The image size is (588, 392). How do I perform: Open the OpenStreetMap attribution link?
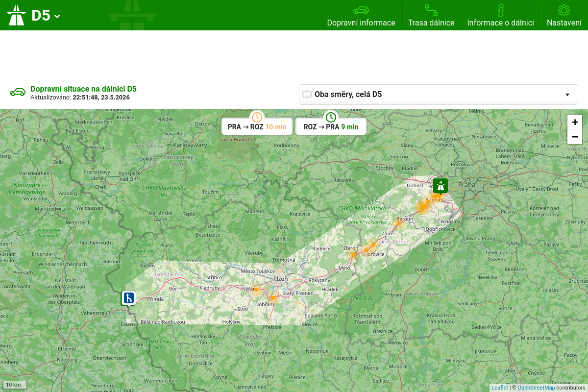point(536,388)
